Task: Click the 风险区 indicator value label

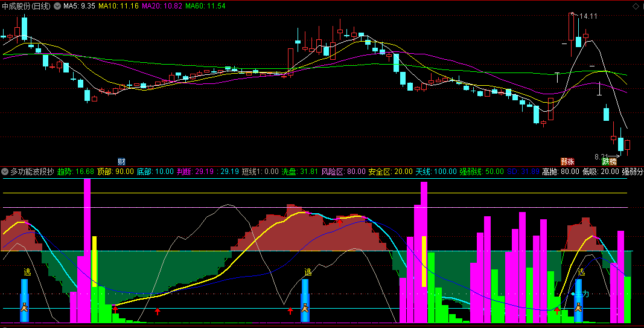Action: 343,172
